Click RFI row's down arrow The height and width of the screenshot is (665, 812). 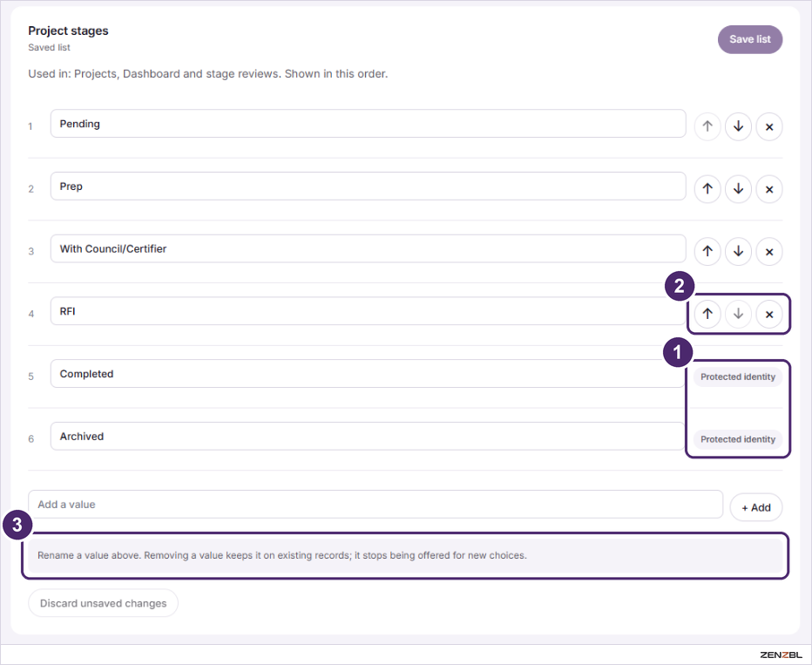[x=738, y=314]
